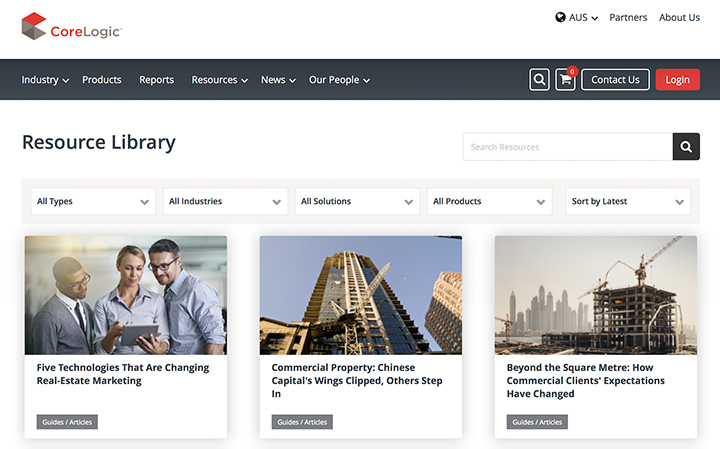
Task: Open the Resources menu
Action: coord(219,80)
